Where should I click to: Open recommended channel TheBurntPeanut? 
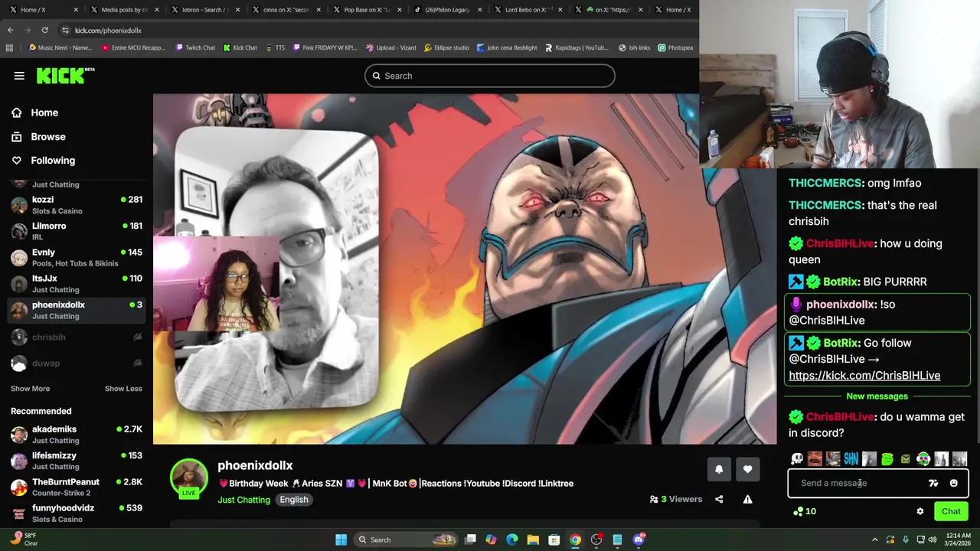[77, 487]
